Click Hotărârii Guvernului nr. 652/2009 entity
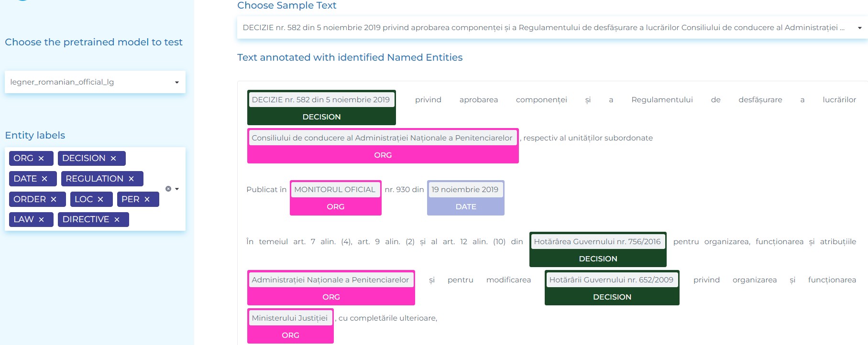This screenshot has height=345, width=868. [612, 288]
